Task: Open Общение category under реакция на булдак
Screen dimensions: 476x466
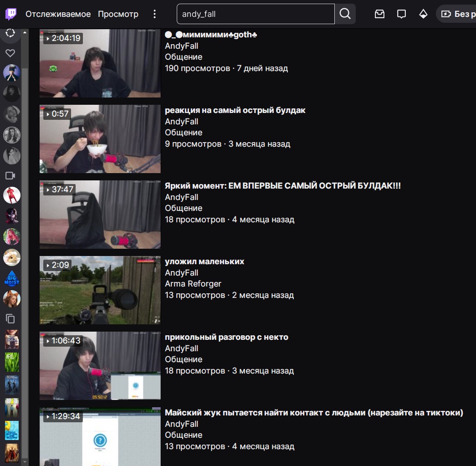Action: pos(184,133)
